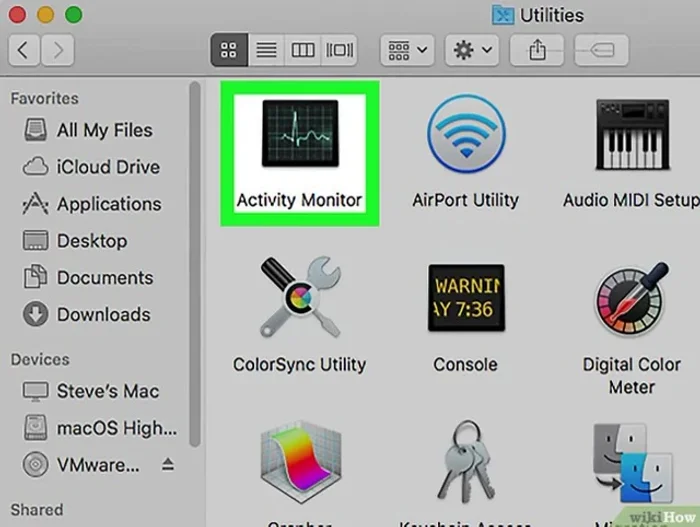Open Documents in sidebar
Viewport: 700px width, 527px height.
pos(88,278)
